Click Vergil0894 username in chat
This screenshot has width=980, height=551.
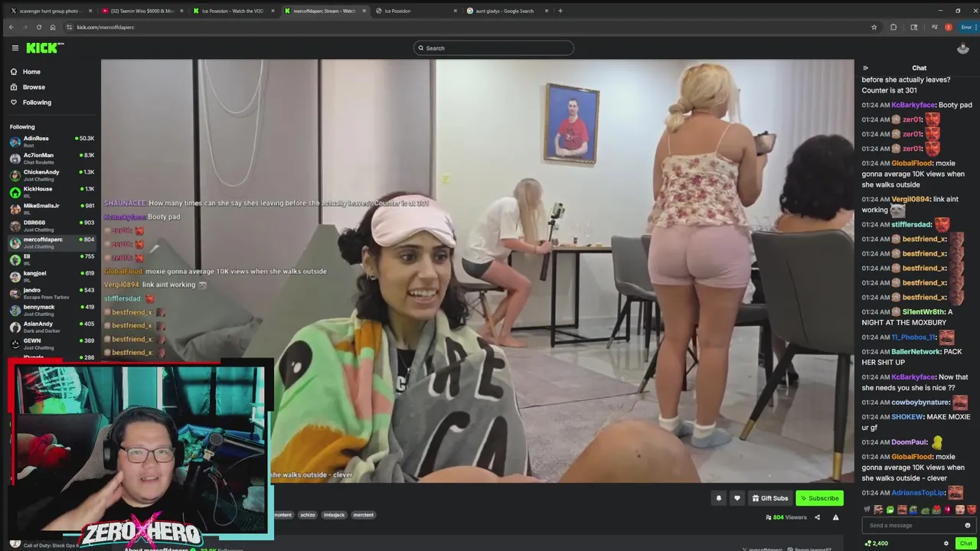coord(910,199)
